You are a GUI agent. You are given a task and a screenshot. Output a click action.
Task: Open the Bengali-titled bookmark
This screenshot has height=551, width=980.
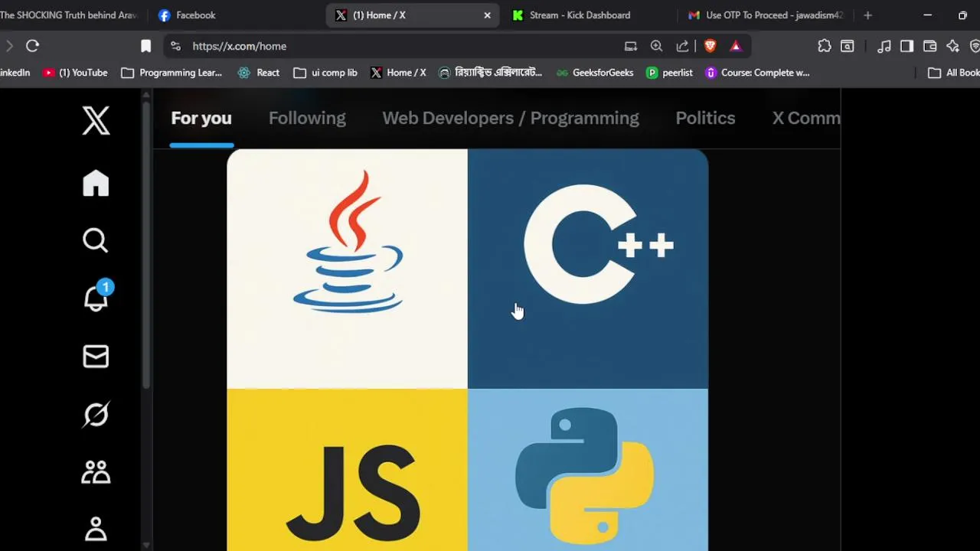point(490,73)
